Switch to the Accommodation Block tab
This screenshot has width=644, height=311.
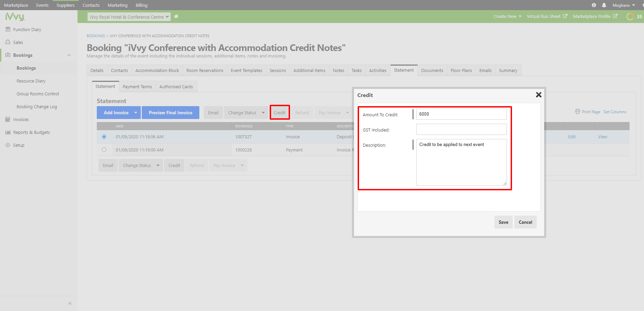(157, 70)
